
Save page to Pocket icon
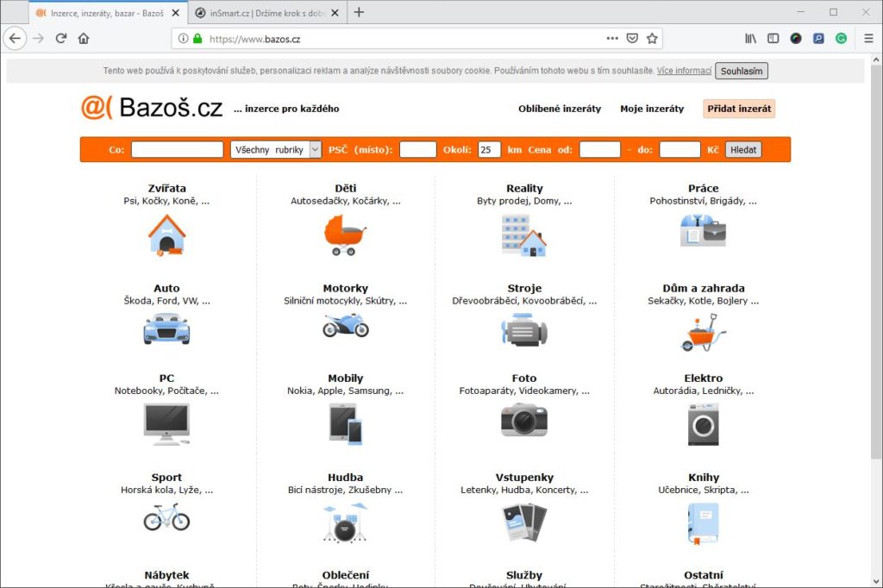pos(632,38)
